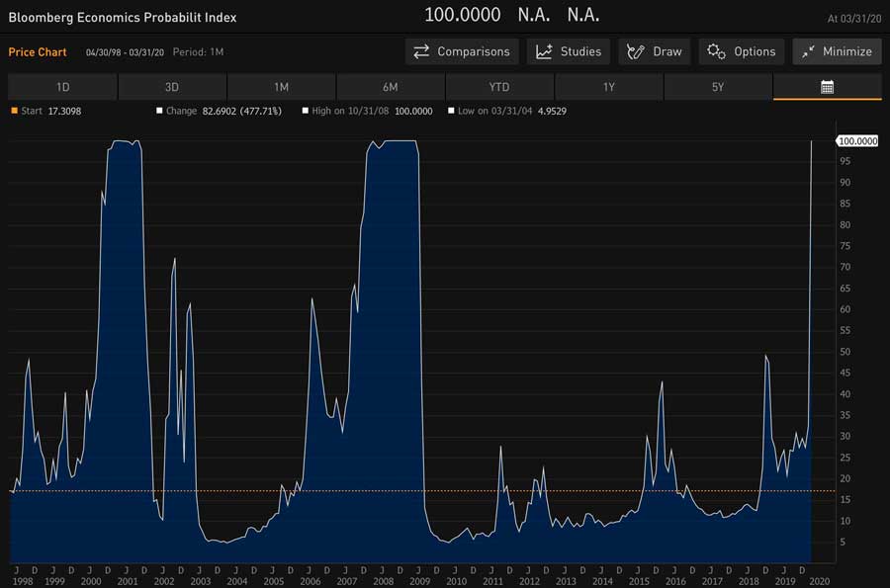The image size is (890, 588).
Task: Choose the 5Y range tab
Action: (718, 87)
